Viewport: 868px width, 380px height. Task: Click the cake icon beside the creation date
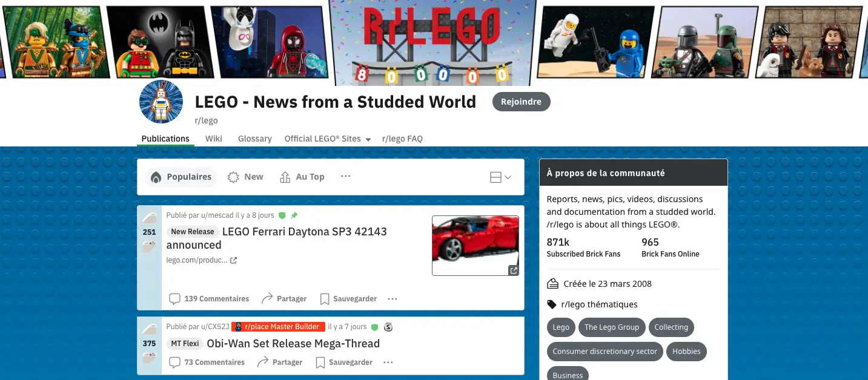click(x=552, y=284)
